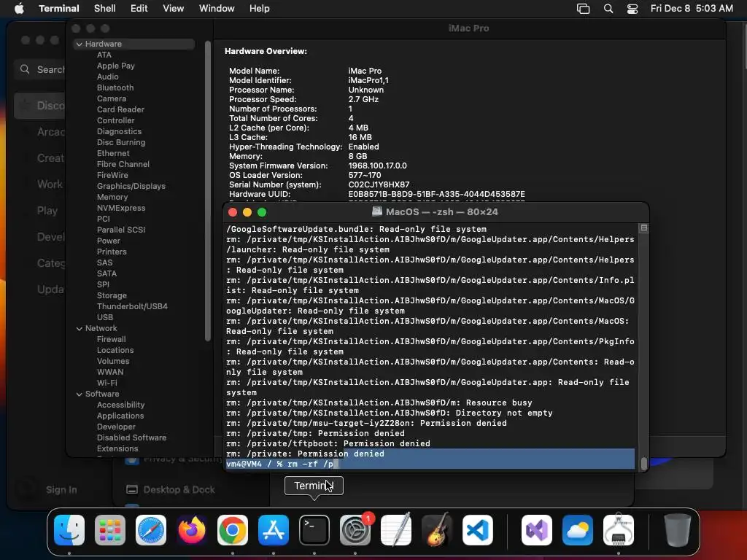Click the Stage Manager menu bar icon

click(583, 9)
